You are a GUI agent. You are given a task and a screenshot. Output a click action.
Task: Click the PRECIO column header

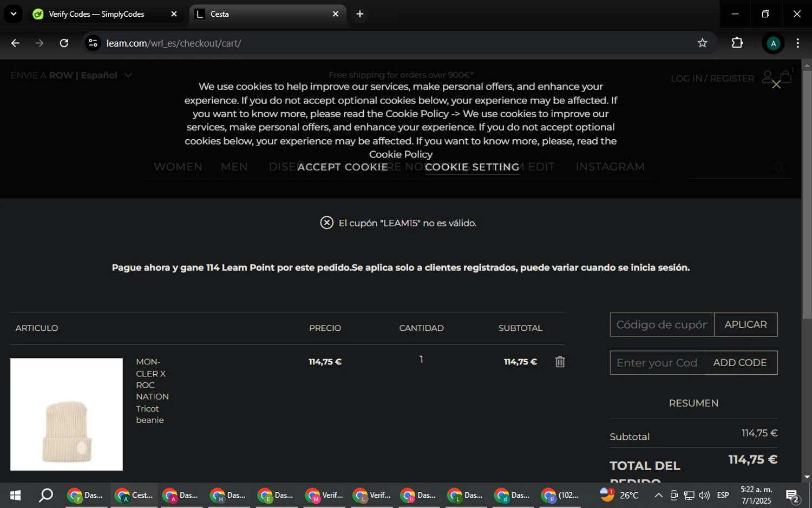(325, 328)
